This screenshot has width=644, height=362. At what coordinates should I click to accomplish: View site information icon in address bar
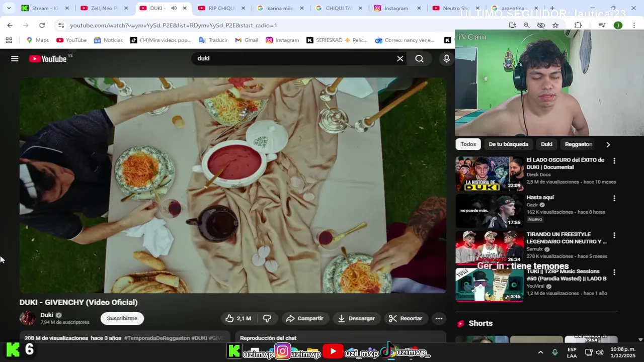[61, 25]
